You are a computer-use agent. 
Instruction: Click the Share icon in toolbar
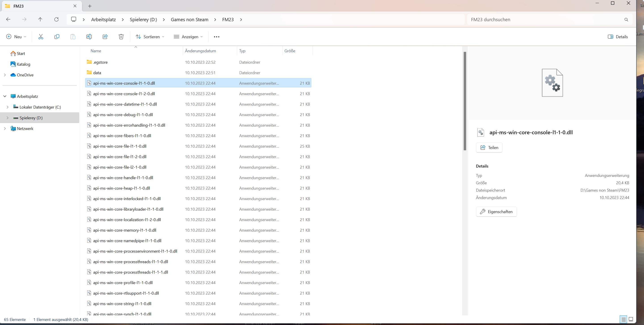click(x=105, y=37)
